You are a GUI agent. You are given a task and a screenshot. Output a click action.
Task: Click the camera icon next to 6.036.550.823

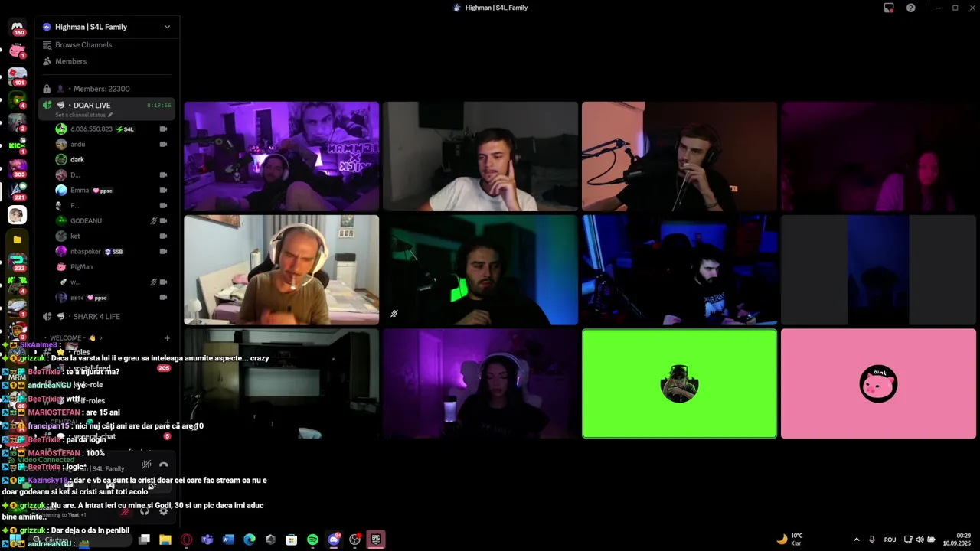coord(163,129)
